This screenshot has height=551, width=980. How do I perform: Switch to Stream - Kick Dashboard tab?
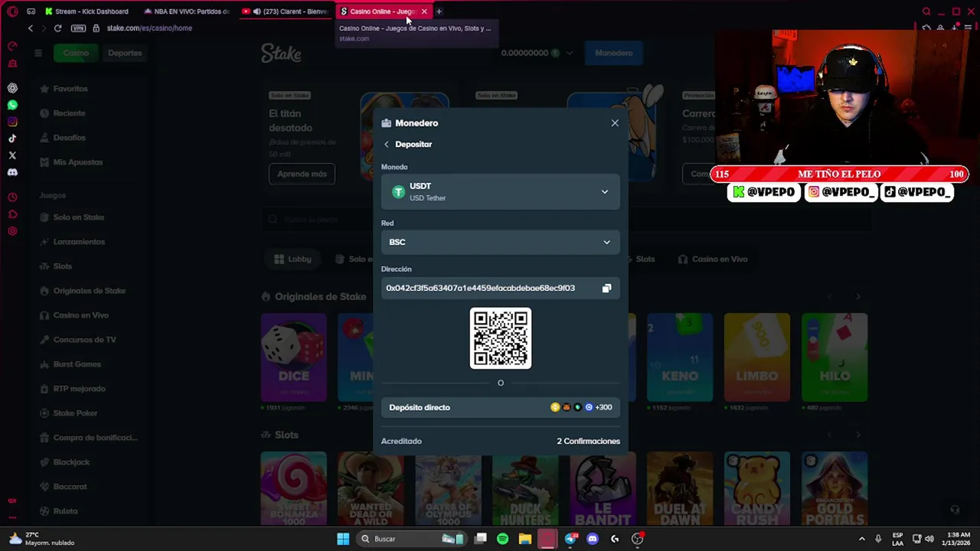87,11
